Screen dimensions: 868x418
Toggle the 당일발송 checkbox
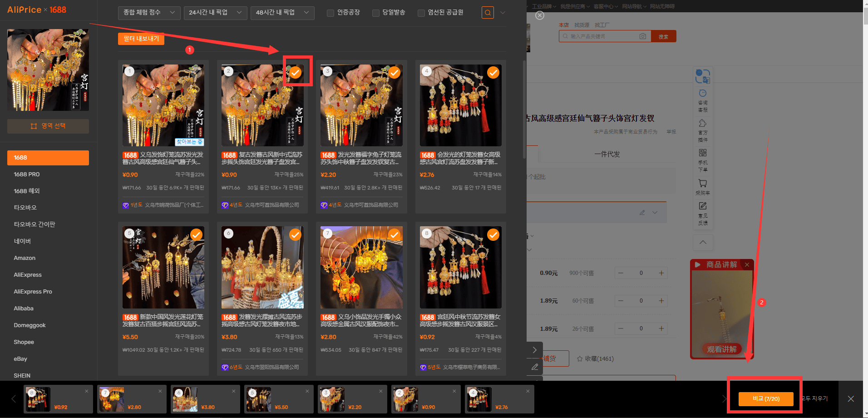pyautogui.click(x=376, y=13)
